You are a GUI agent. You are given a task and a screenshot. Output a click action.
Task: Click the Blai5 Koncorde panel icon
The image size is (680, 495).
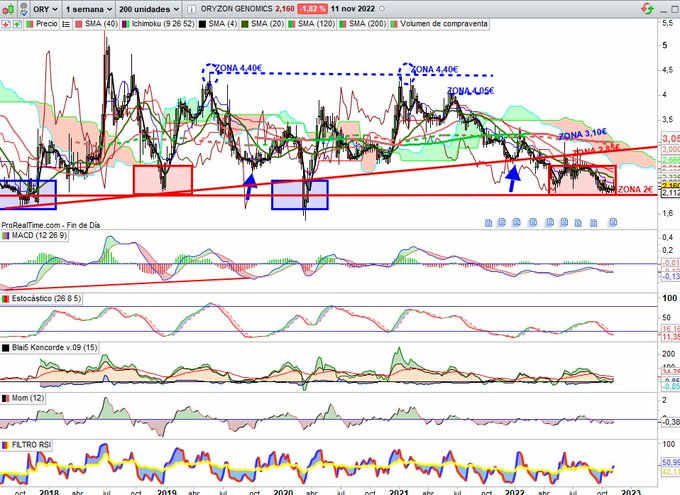click(x=5, y=348)
